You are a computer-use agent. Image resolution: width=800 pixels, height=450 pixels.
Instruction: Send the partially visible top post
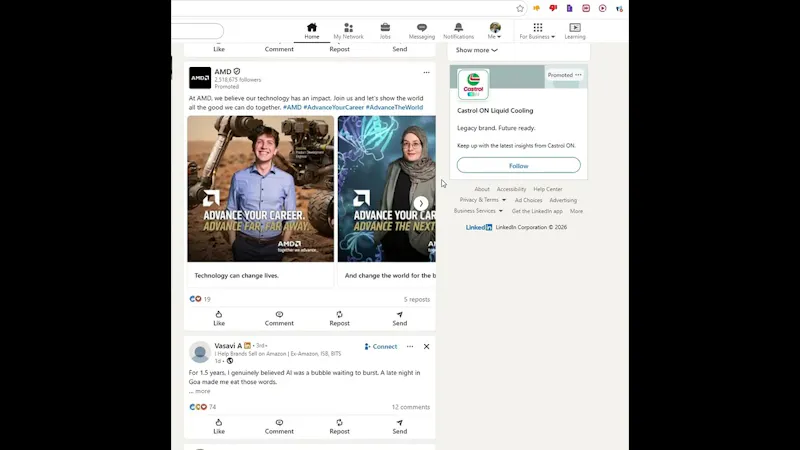399,48
